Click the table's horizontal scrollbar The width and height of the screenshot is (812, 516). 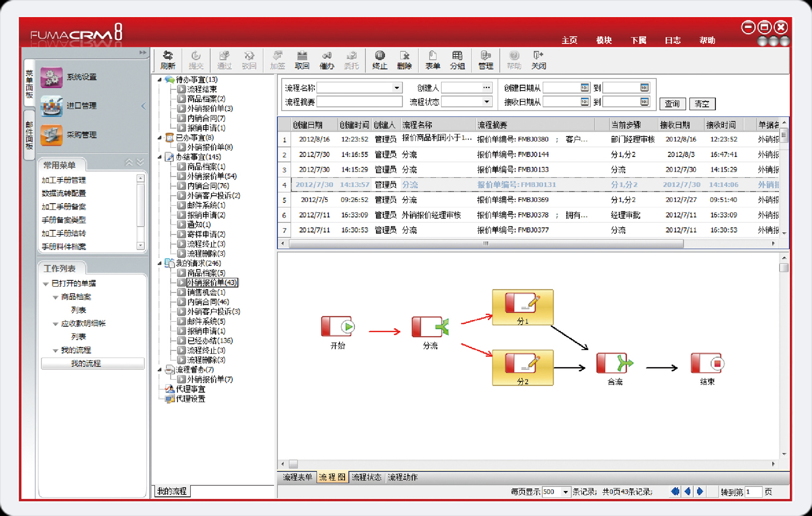click(x=486, y=244)
